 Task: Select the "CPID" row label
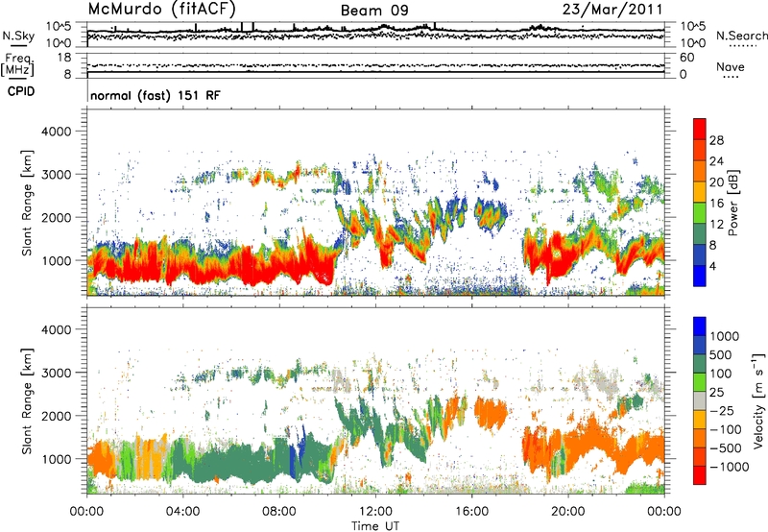pos(21,91)
